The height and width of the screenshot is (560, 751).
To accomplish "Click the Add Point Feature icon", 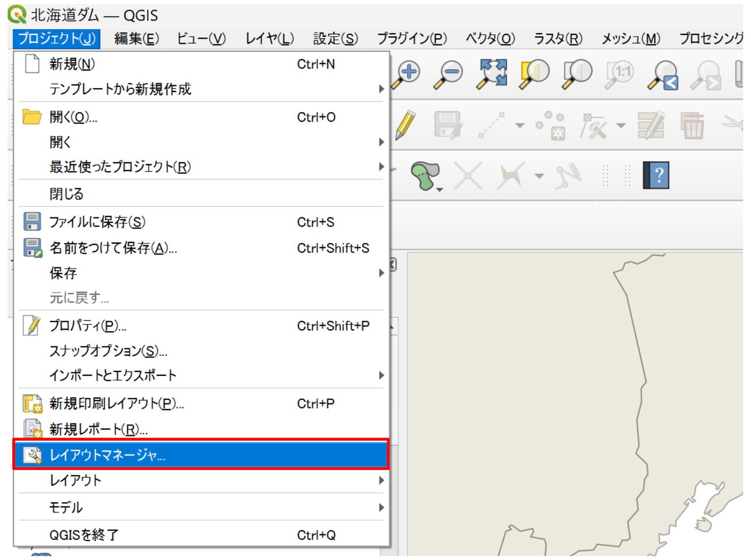I will [551, 125].
